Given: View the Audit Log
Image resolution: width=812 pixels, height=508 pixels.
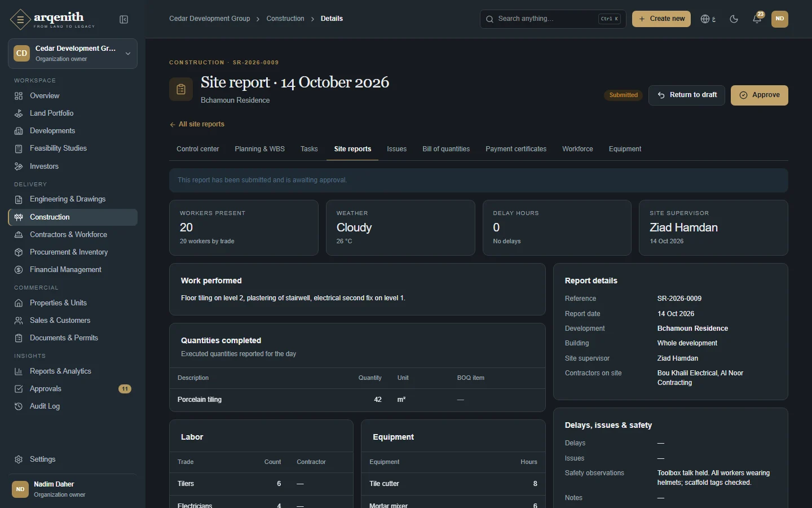Looking at the screenshot, I should [73, 406].
